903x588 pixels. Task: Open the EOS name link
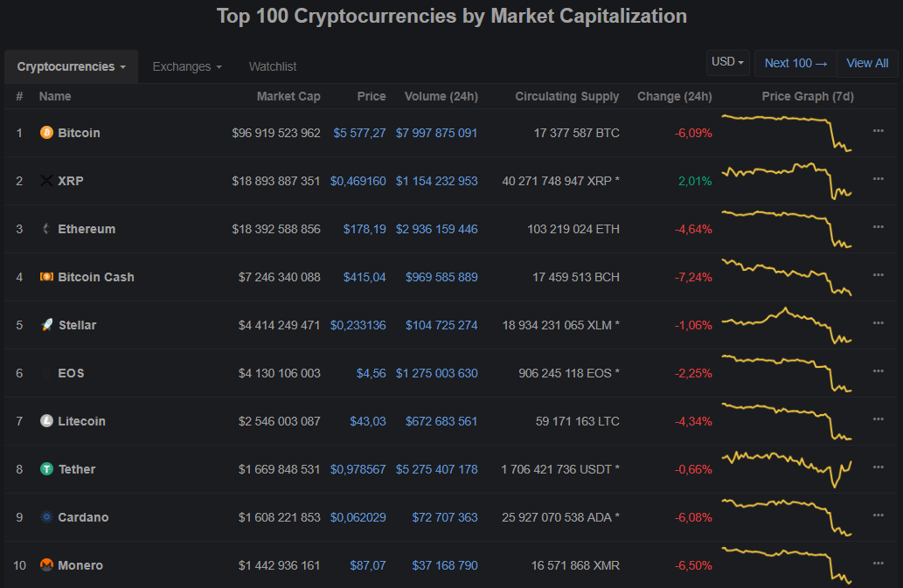pos(70,373)
